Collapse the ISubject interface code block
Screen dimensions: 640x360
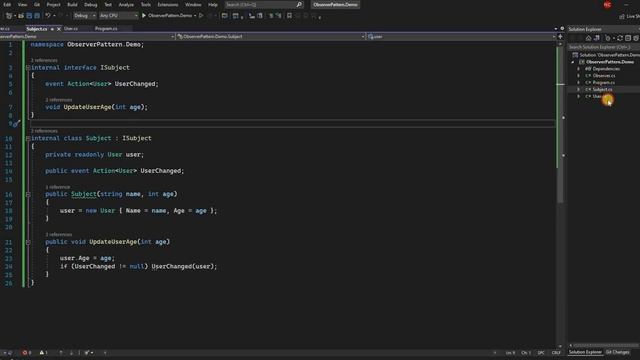pyautogui.click(x=28, y=68)
